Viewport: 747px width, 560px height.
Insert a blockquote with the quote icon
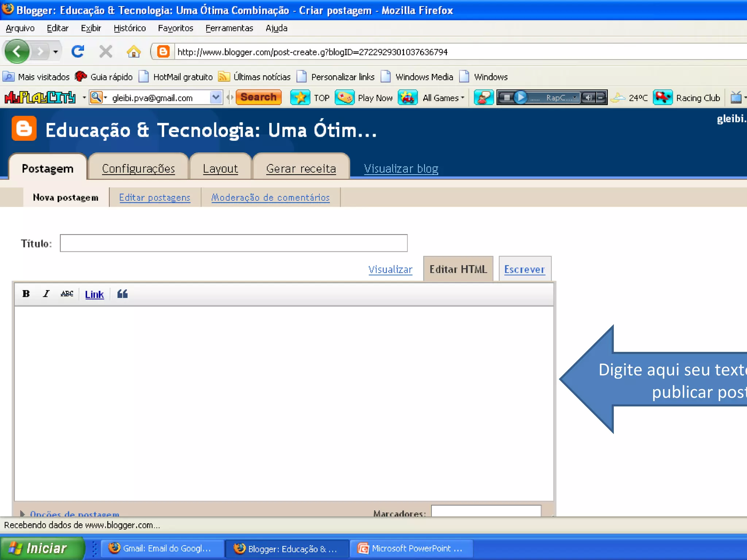[x=123, y=294]
